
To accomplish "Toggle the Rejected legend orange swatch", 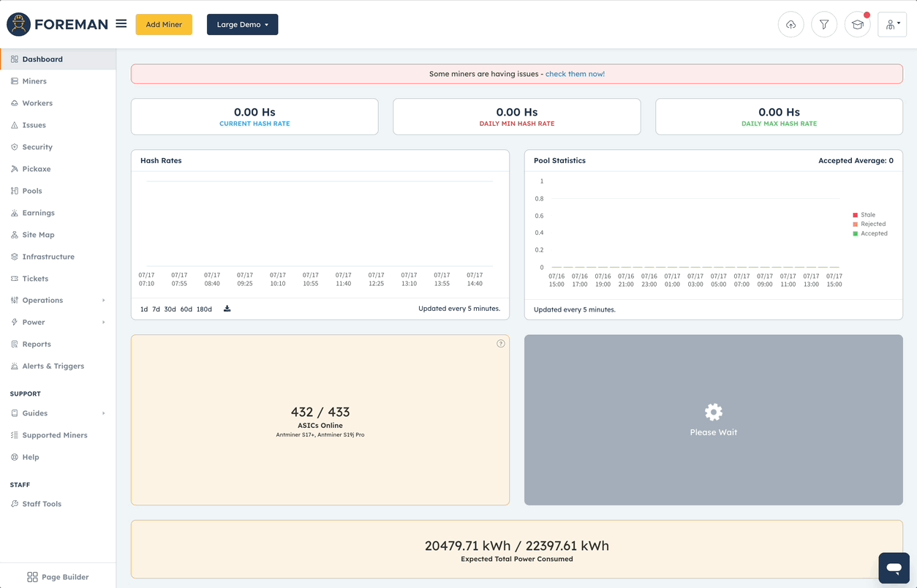I will (x=856, y=225).
